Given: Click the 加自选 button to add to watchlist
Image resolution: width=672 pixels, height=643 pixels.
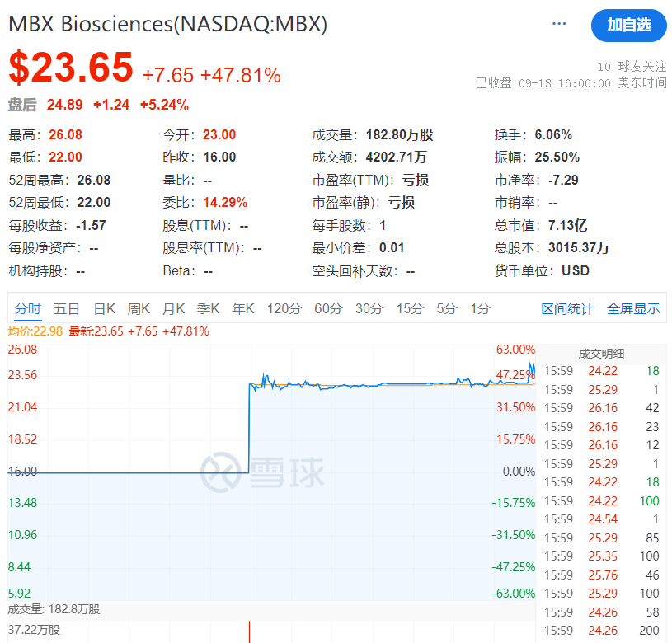Looking at the screenshot, I should [628, 26].
